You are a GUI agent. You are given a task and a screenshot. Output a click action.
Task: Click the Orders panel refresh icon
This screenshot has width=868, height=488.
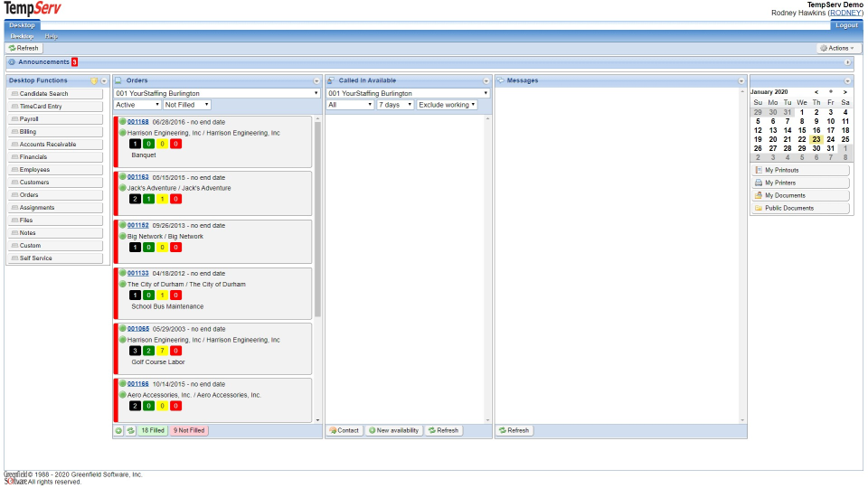click(130, 430)
